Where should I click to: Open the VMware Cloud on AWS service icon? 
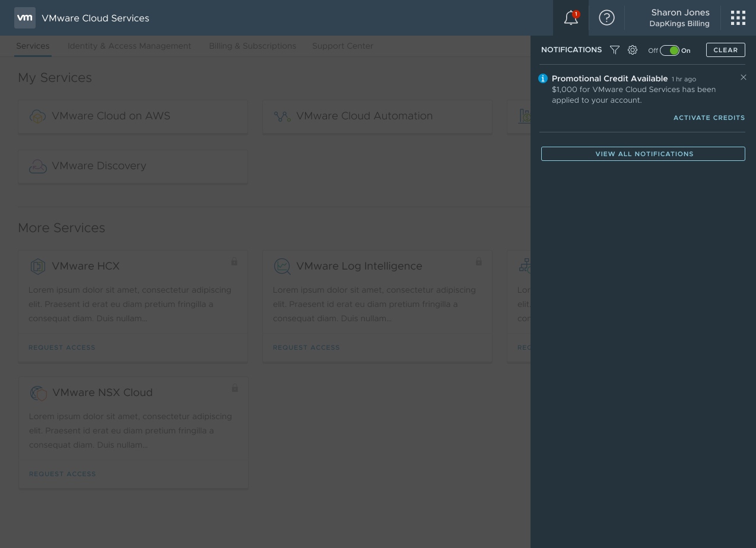tap(37, 116)
